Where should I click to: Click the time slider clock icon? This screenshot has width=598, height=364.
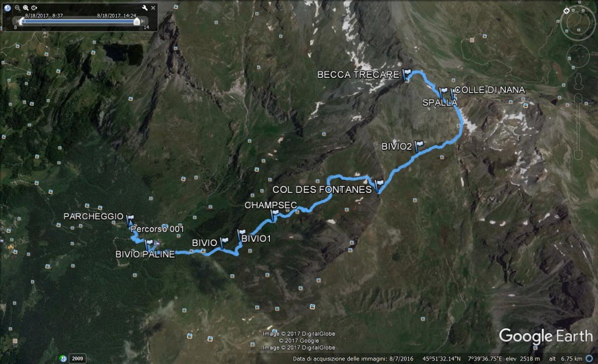click(7, 8)
